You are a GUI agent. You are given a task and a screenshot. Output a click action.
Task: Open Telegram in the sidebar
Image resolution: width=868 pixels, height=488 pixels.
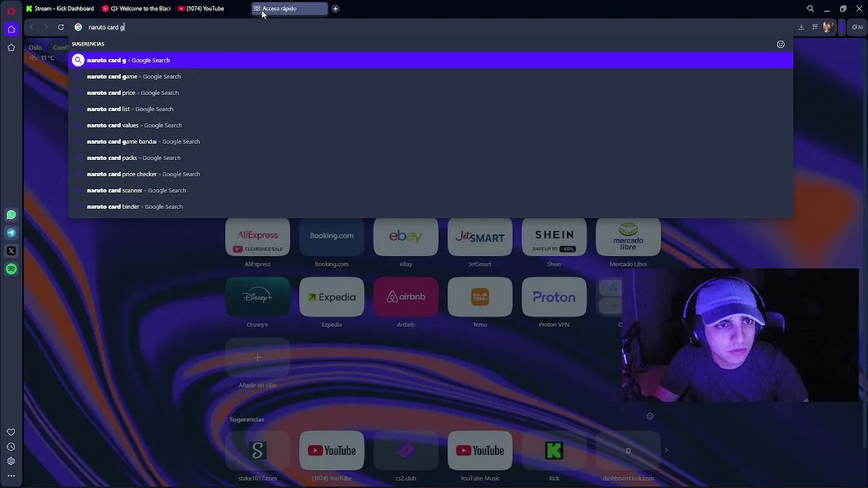[11, 232]
